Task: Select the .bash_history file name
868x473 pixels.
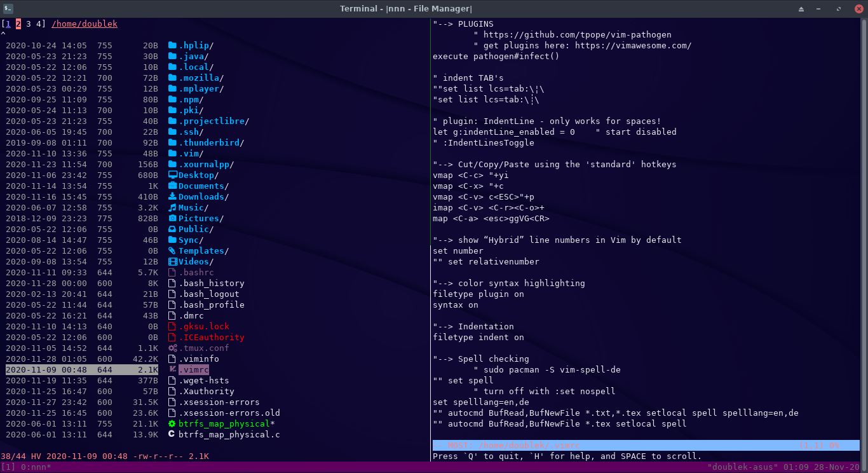Action: 212,284
